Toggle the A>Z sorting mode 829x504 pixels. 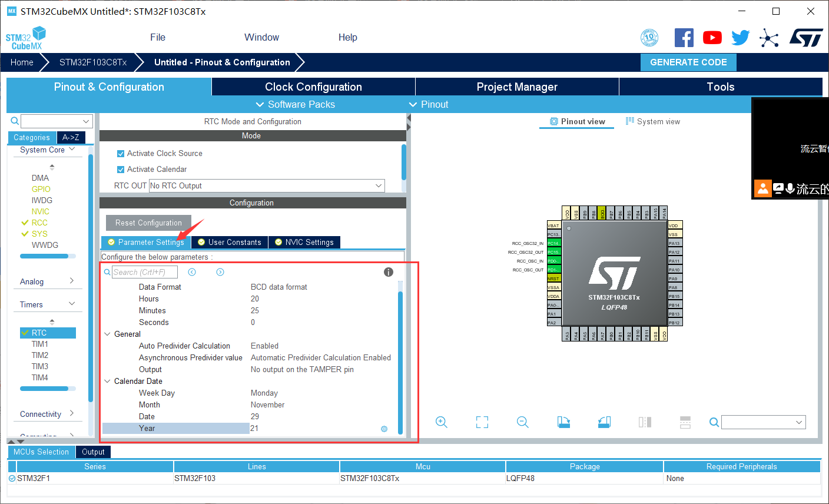71,137
